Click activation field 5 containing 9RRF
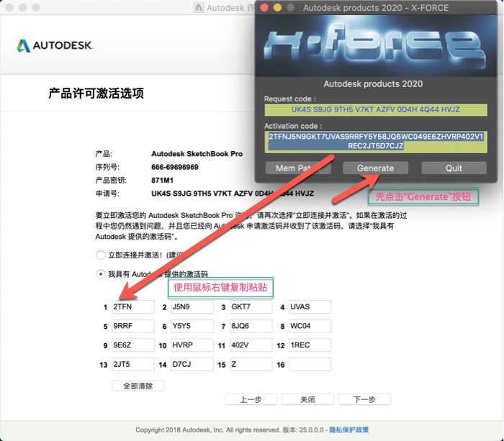This screenshot has height=441, width=504. point(133,326)
